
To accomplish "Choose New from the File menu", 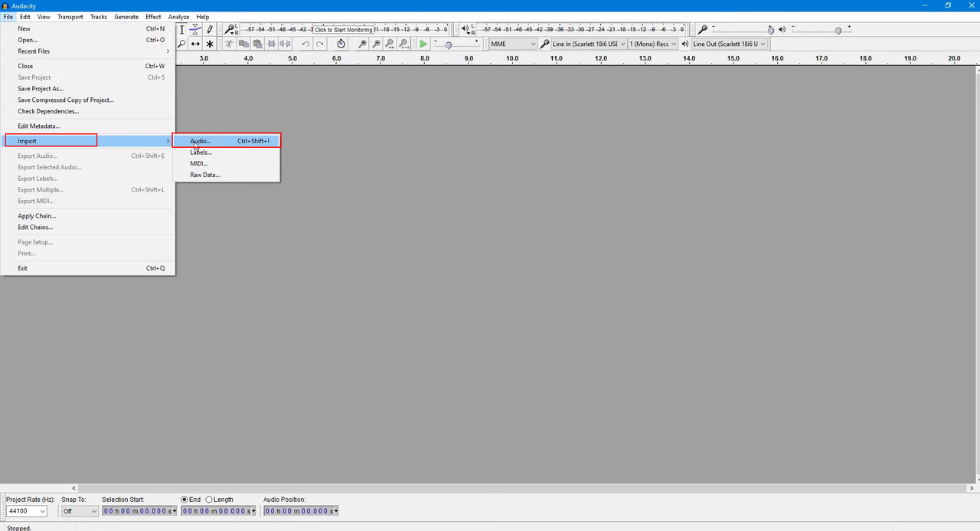I will click(88, 28).
